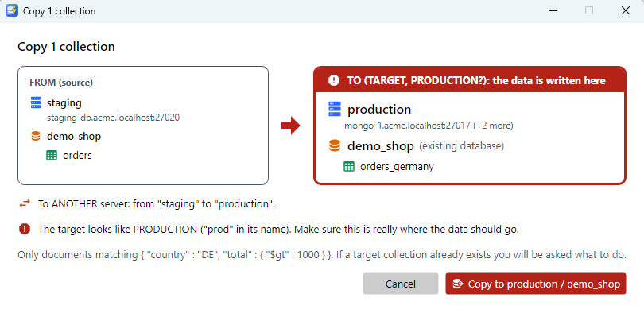Click the target "demo_shop" name in the TO panel
The width and height of the screenshot is (644, 309).
(381, 146)
